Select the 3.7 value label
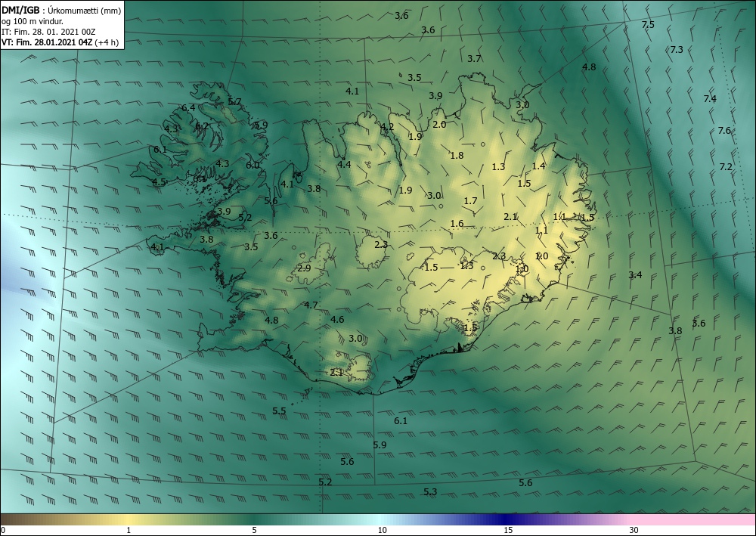Viewport: 756px width, 536px height. coord(474,59)
